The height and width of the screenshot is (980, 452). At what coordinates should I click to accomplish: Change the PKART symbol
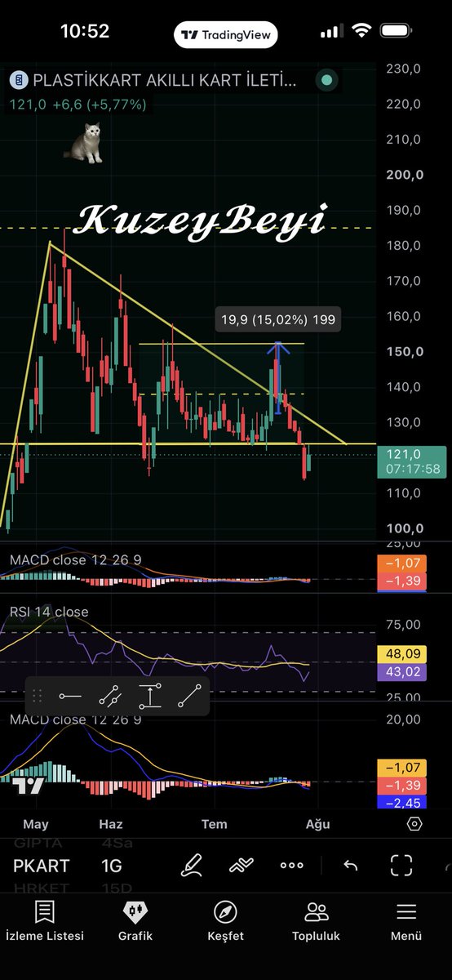point(42,866)
